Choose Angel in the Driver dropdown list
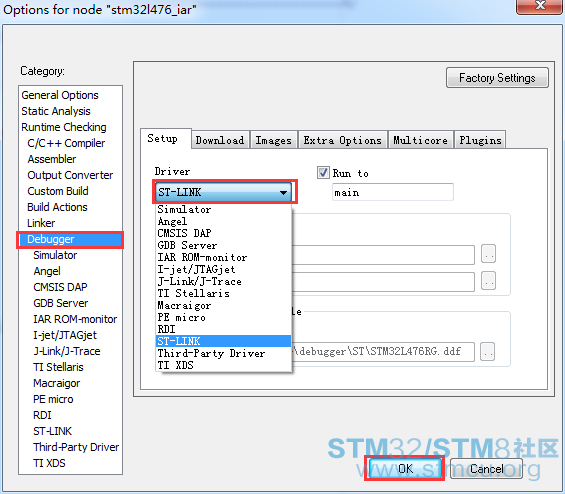The width and height of the screenshot is (565, 494). coord(223,221)
